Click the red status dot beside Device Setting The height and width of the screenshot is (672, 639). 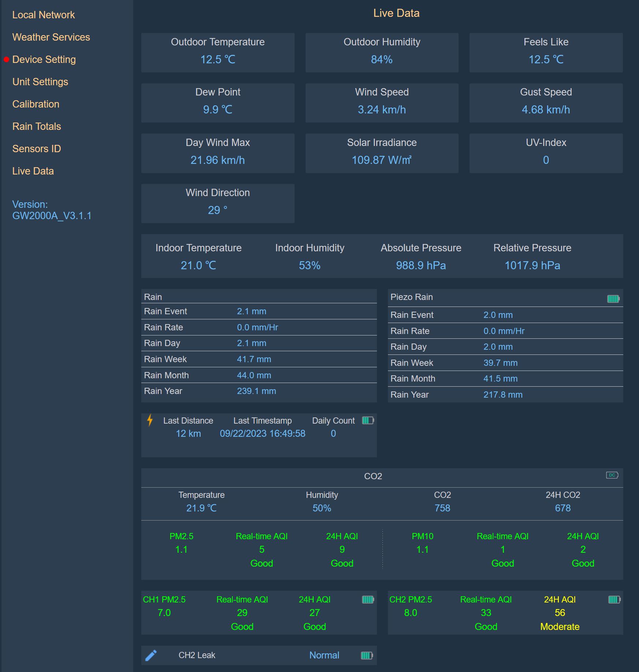click(x=6, y=59)
